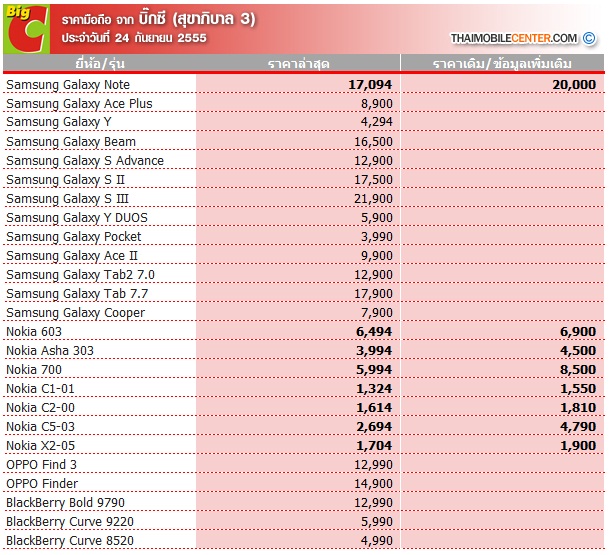Click the 1,704 price of Nokia X2-05
Image resolution: width=609 pixels, height=555 pixels.
point(374,446)
